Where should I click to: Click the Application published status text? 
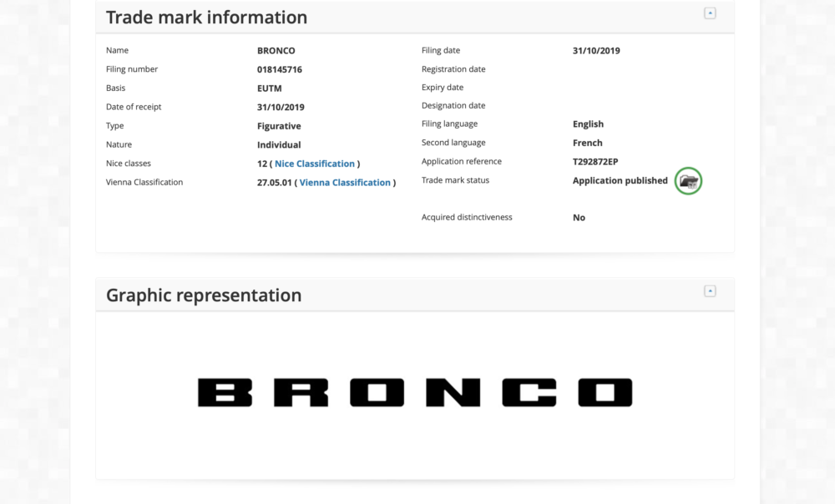point(620,180)
